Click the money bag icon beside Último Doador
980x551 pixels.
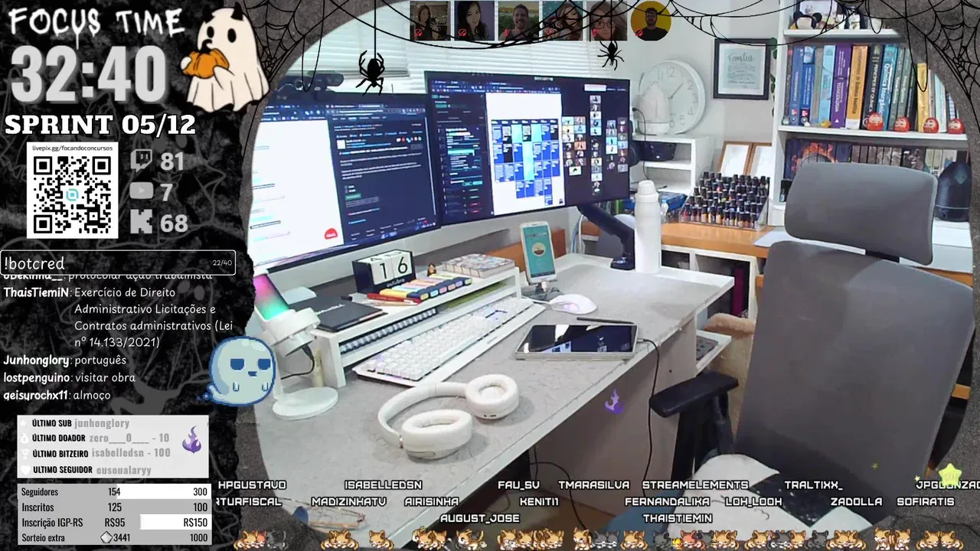[24, 439]
